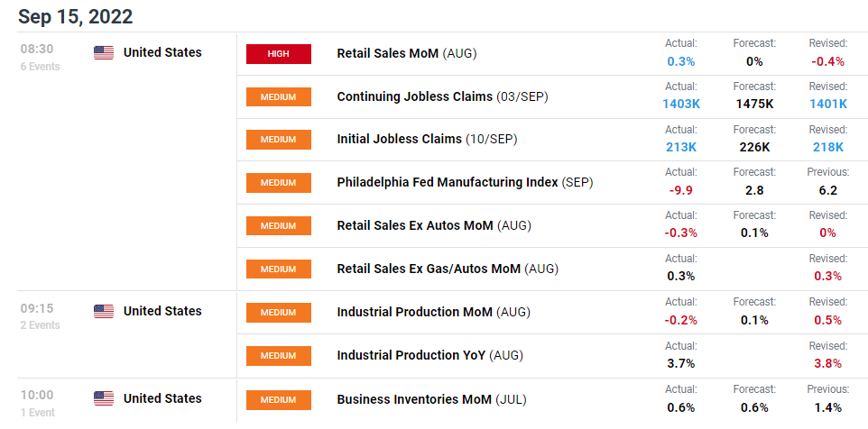This screenshot has width=868, height=429.
Task: Click MEDIUM badge for Business Inventories MoM
Action: tap(279, 399)
